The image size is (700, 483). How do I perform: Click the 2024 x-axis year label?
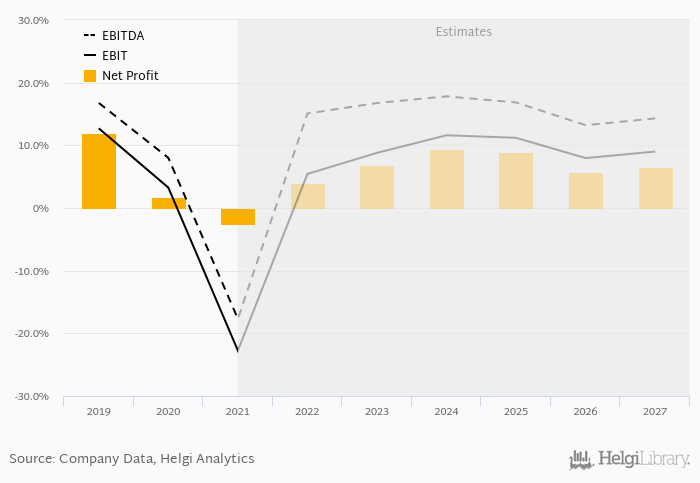tap(447, 411)
